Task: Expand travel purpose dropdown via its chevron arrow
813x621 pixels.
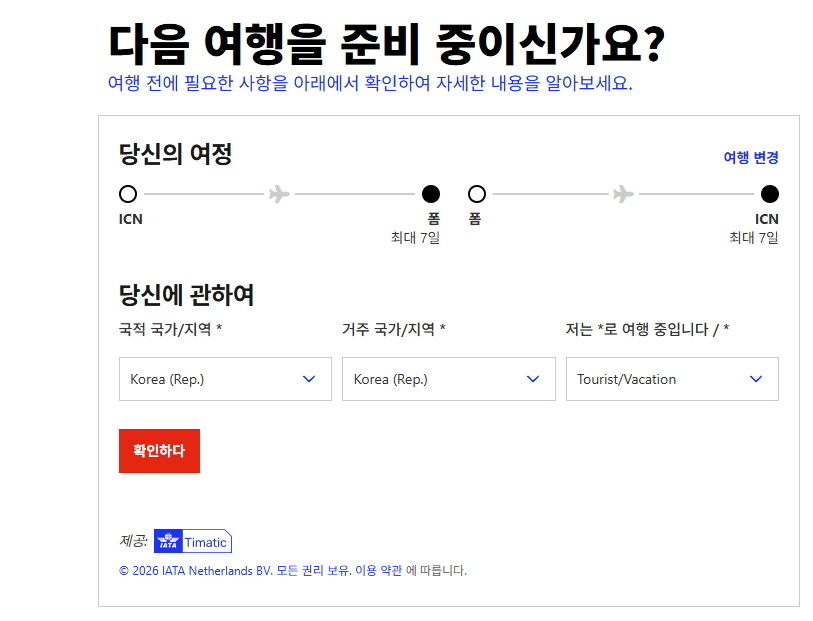Action: pyautogui.click(x=756, y=379)
